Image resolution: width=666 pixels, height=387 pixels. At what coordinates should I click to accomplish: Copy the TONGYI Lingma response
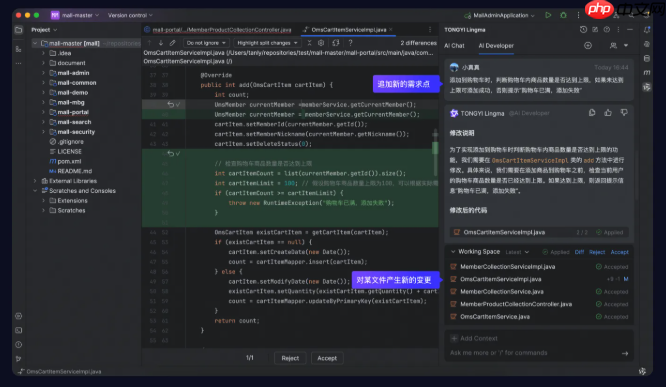(x=592, y=113)
